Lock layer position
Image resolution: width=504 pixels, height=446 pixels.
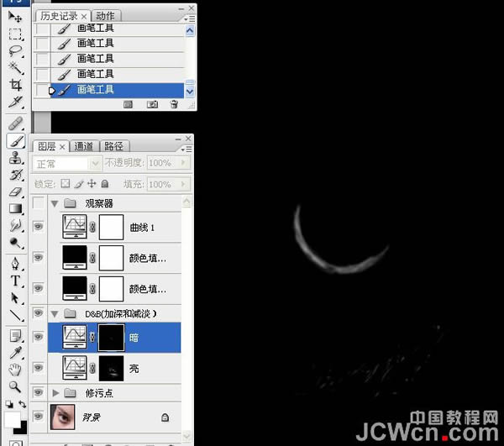92,183
